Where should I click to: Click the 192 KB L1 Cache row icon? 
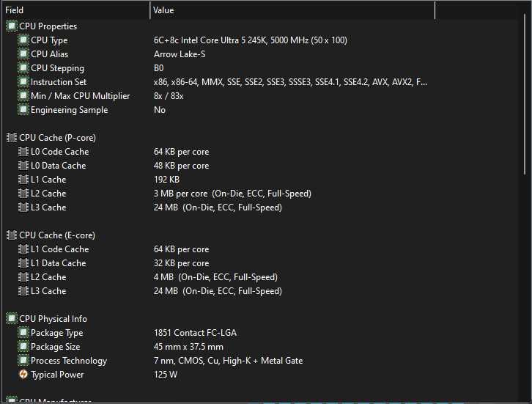pyautogui.click(x=23, y=179)
